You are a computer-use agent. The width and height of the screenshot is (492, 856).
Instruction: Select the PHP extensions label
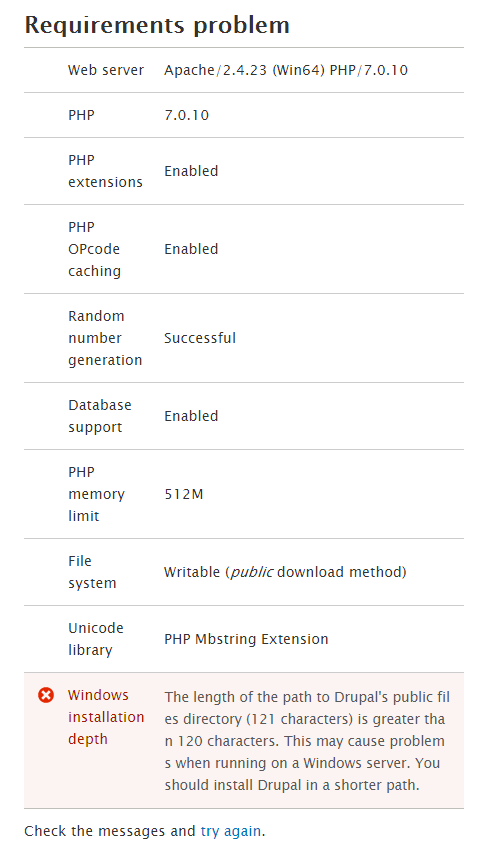pos(105,171)
